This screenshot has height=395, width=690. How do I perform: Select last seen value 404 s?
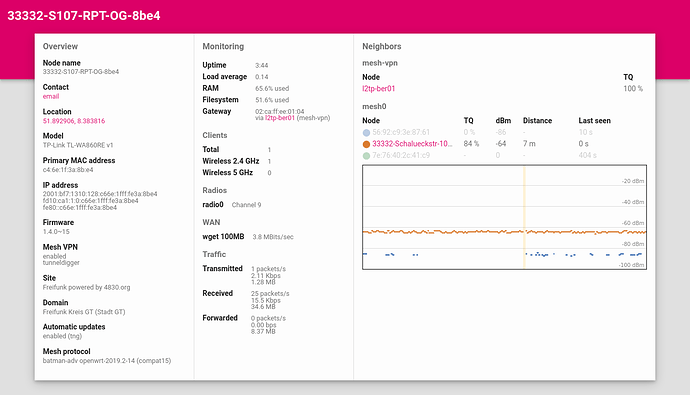pos(587,156)
